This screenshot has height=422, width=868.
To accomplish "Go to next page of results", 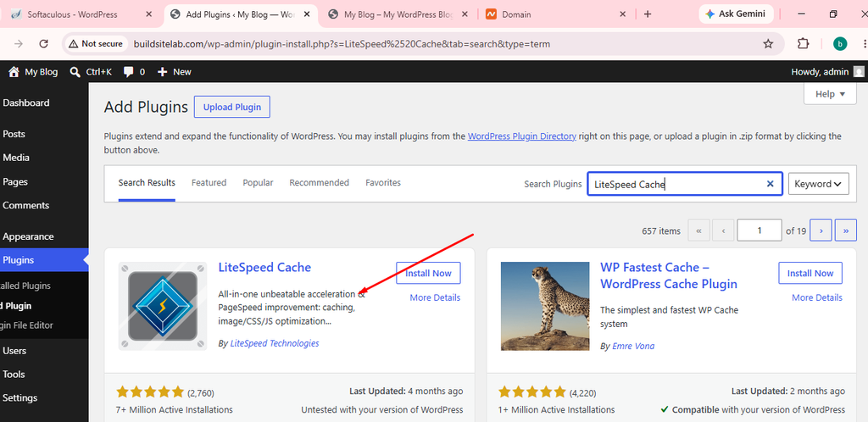I will coord(821,230).
